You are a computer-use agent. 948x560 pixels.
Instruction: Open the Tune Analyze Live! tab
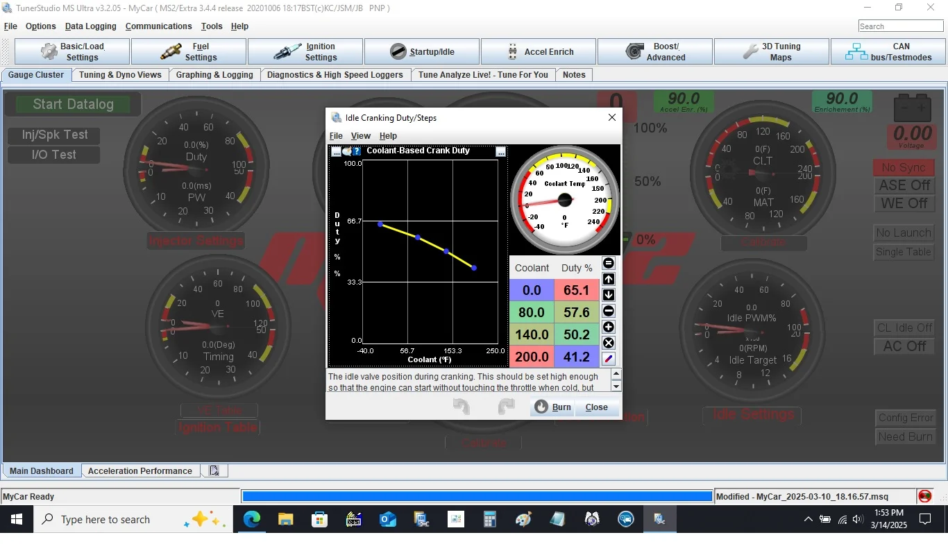coord(483,75)
